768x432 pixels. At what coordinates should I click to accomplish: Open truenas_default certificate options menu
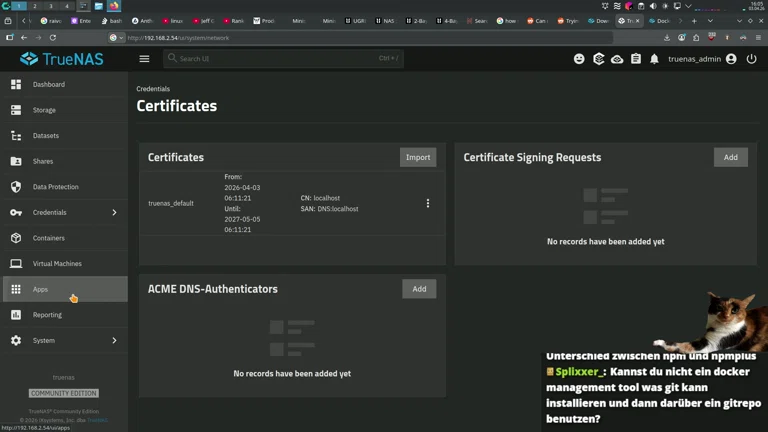[x=428, y=203]
